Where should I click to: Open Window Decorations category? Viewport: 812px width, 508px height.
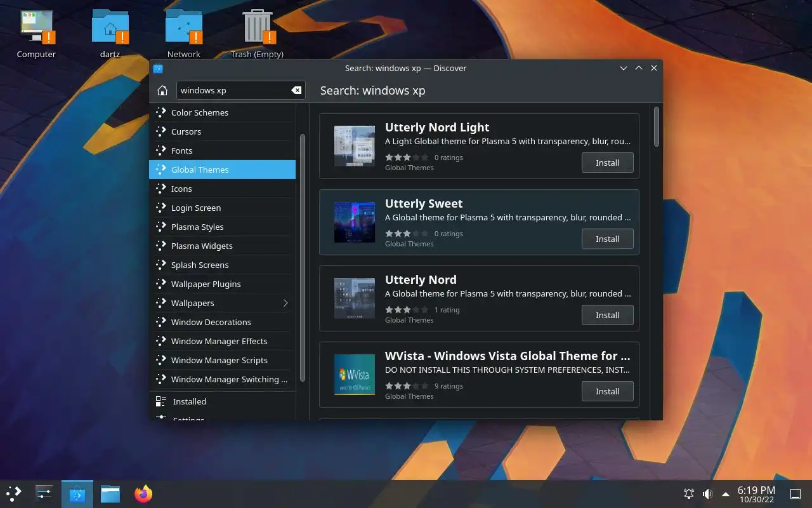222,322
